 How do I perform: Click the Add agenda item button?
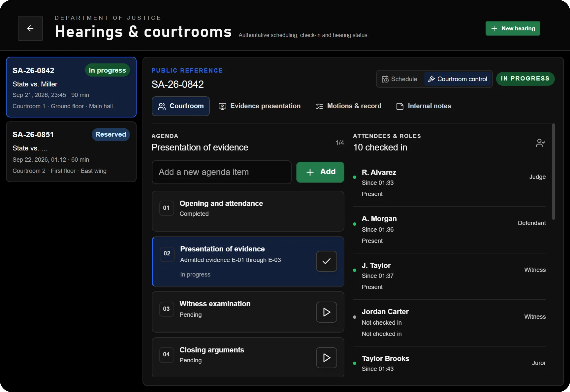[x=320, y=172]
